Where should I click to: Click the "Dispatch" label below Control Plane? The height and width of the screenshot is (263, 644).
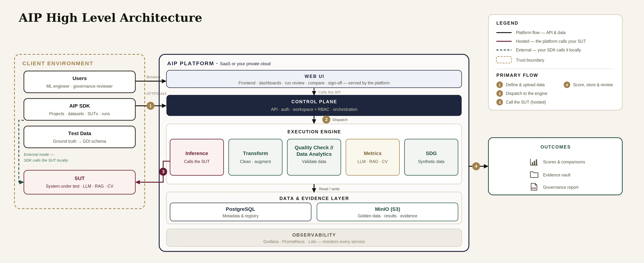[340, 120]
